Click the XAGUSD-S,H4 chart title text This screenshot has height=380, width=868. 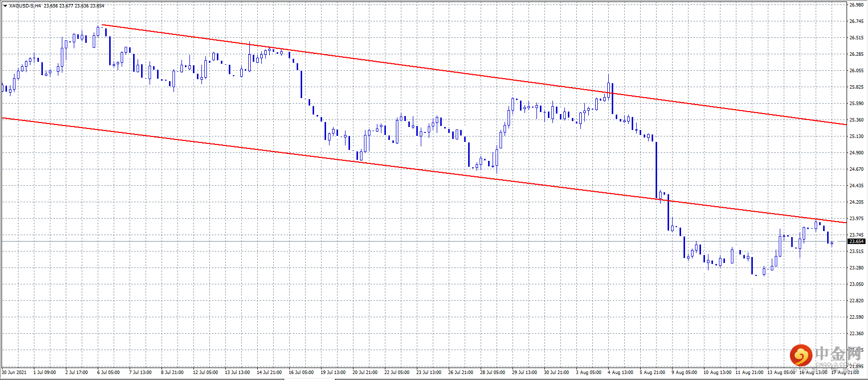[25, 6]
